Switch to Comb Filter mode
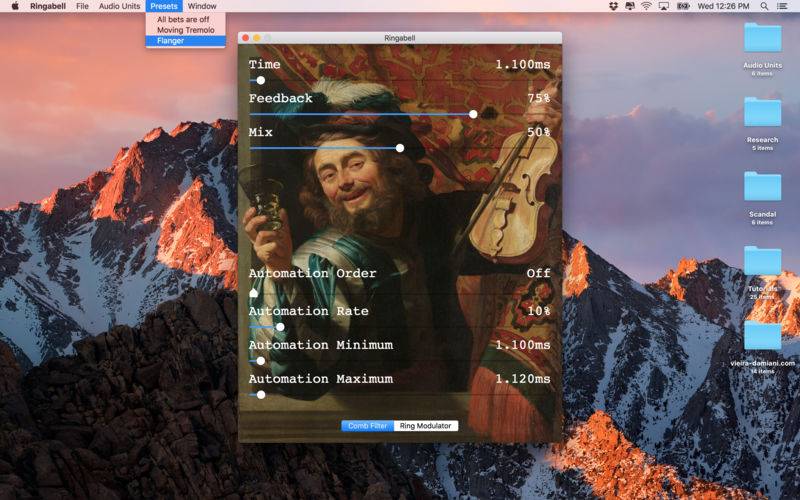This screenshot has width=800, height=500. pyautogui.click(x=367, y=426)
